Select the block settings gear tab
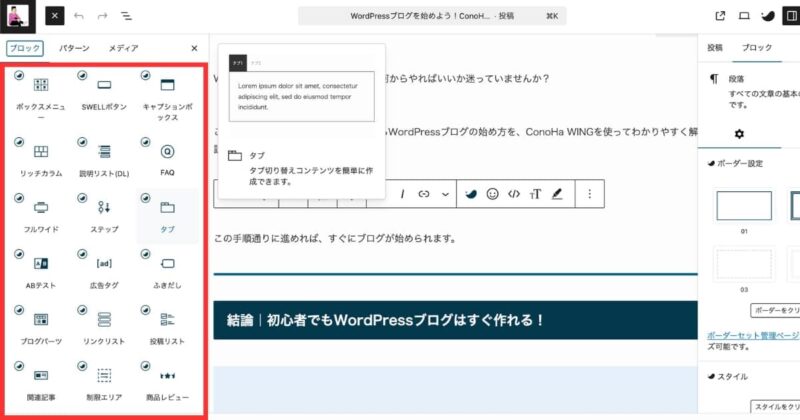800x420 pixels. click(739, 134)
